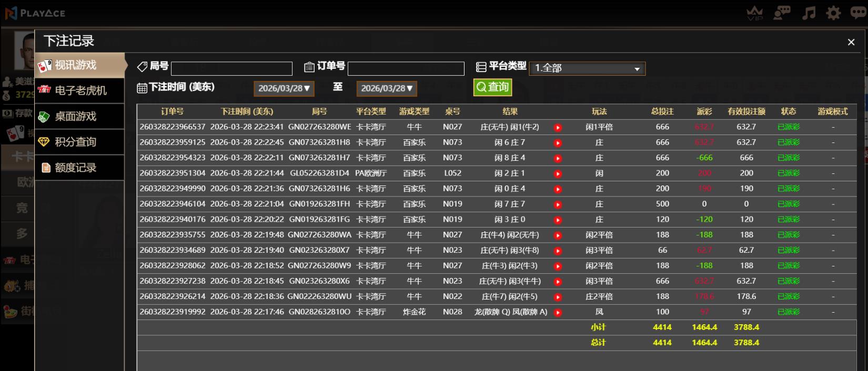The image size is (868, 371).
Task: Expand the start date picker 2026/03/28
Action: coord(284,88)
